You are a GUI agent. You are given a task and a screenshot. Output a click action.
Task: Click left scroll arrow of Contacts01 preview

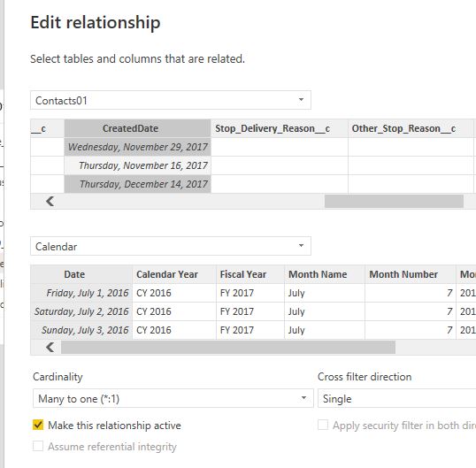coord(50,201)
